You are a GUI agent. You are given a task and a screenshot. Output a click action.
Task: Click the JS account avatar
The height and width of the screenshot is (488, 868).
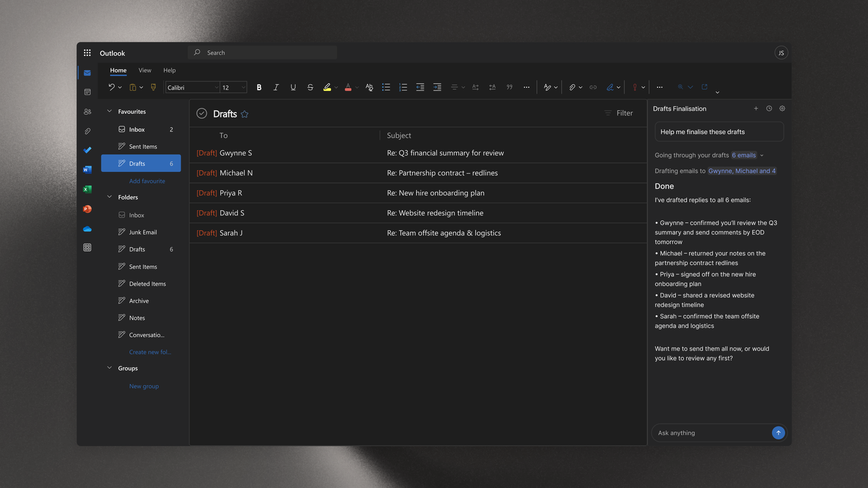coord(781,53)
